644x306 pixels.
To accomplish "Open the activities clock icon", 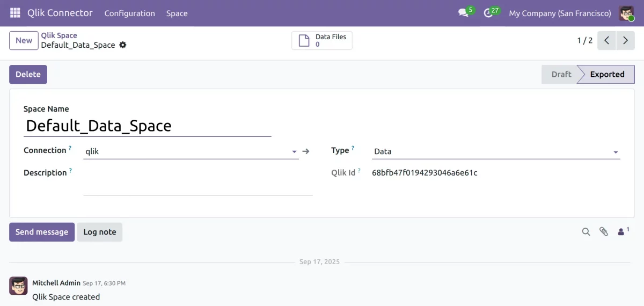I will pyautogui.click(x=488, y=13).
